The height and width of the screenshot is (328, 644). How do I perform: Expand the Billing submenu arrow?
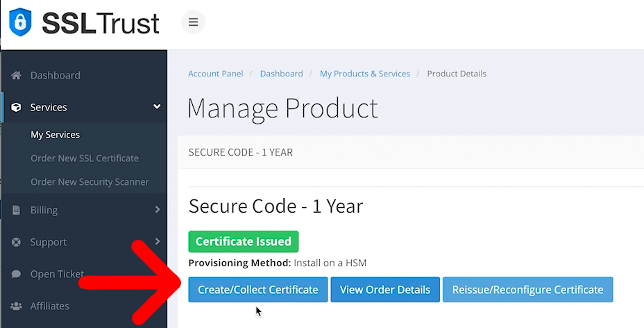coord(158,209)
